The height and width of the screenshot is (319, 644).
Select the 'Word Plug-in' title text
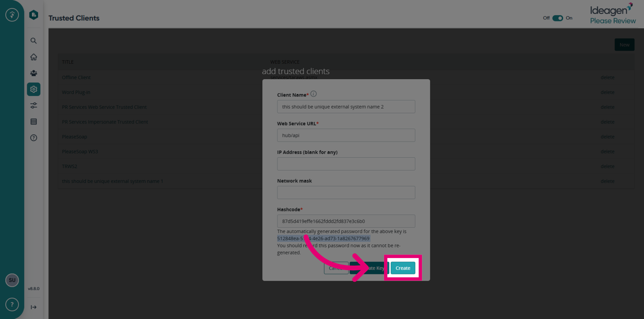[76, 92]
